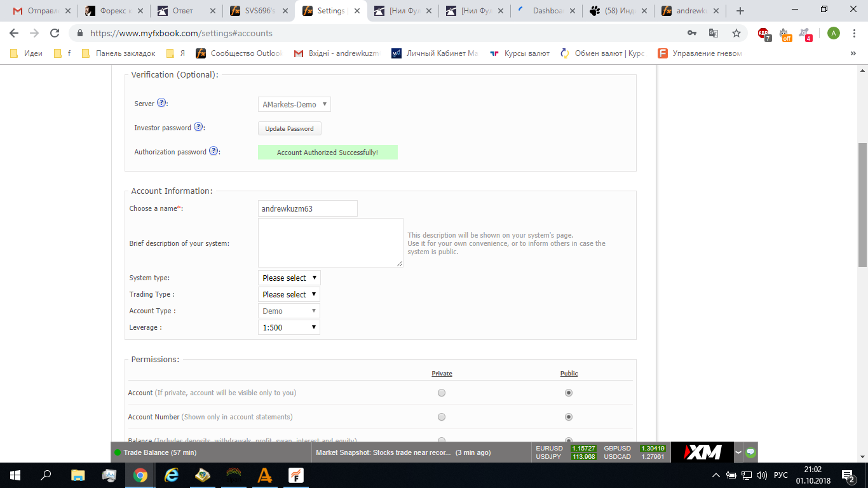
Task: Click the volume icon in system tray
Action: pos(762,475)
